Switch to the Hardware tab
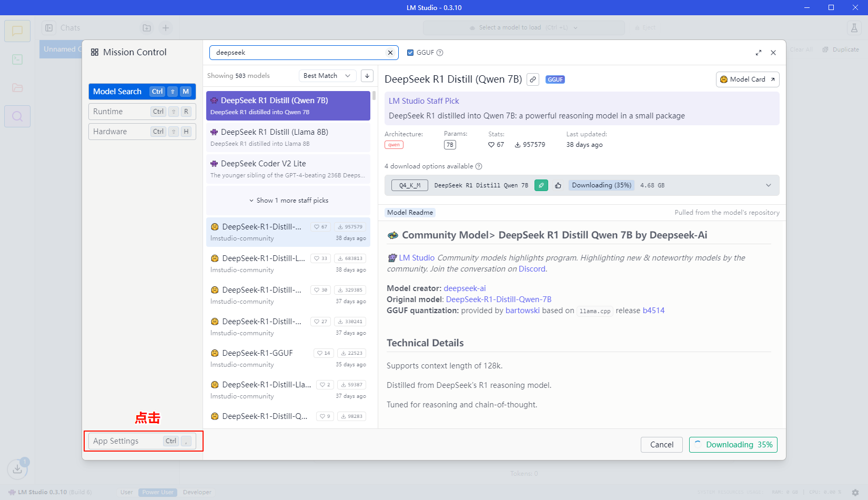This screenshot has width=868, height=500. (142, 132)
